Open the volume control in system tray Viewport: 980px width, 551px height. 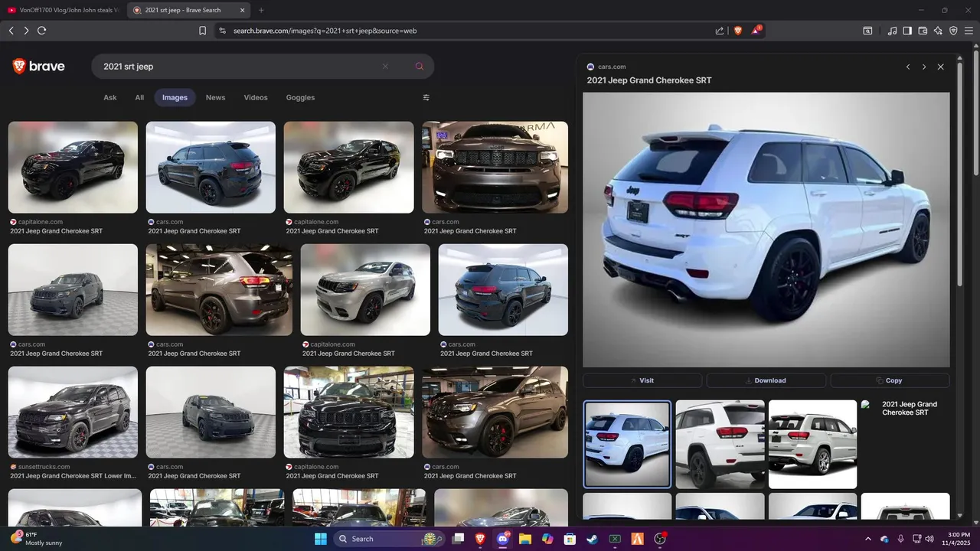[x=929, y=539]
